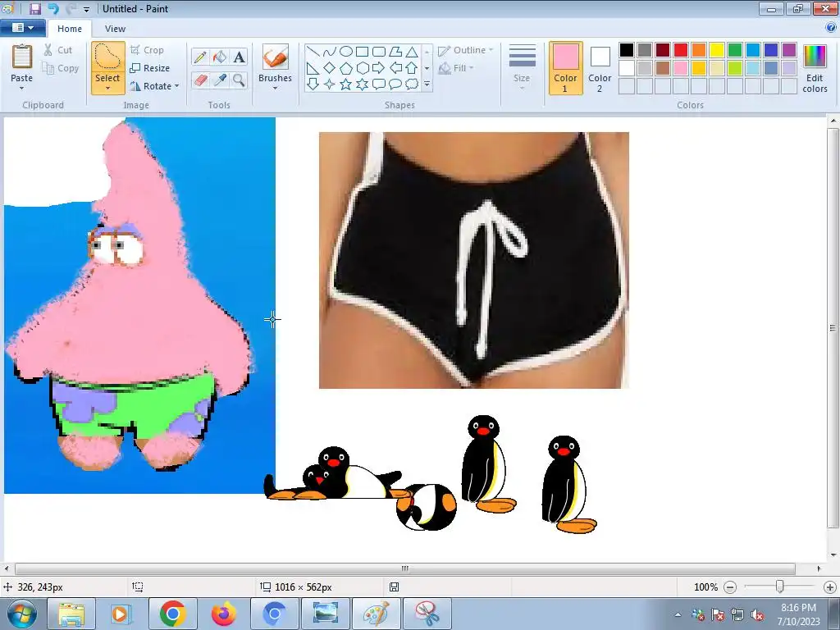The height and width of the screenshot is (630, 840).
Task: Switch to the View tab
Action: [115, 29]
